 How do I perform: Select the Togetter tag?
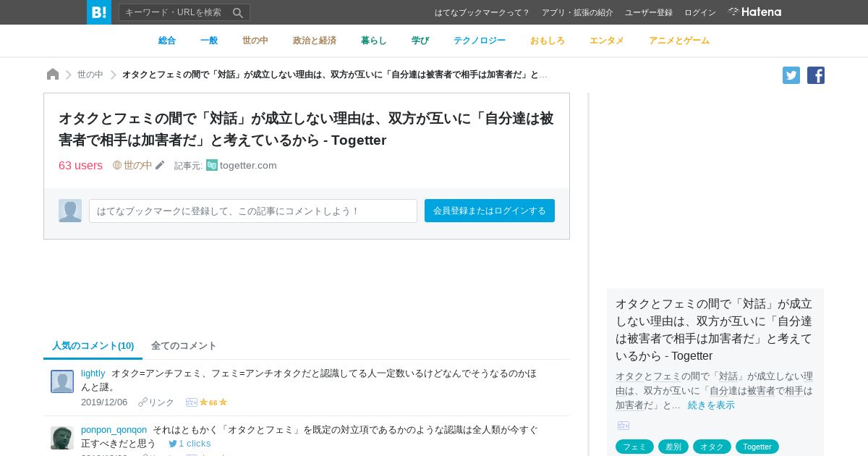coord(757,447)
